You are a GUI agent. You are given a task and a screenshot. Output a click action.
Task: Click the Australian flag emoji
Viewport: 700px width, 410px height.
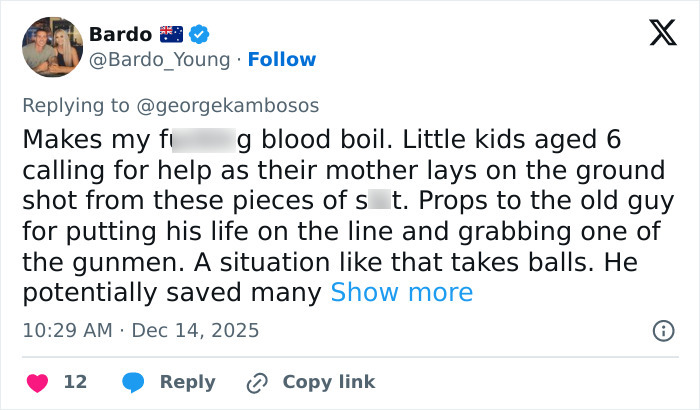point(172,34)
